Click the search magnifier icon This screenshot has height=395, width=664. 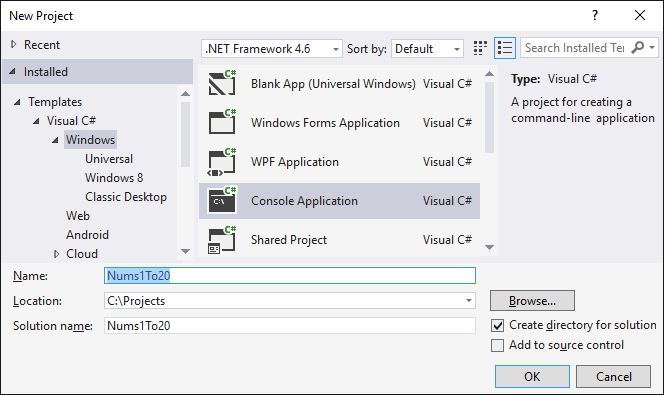[637, 47]
